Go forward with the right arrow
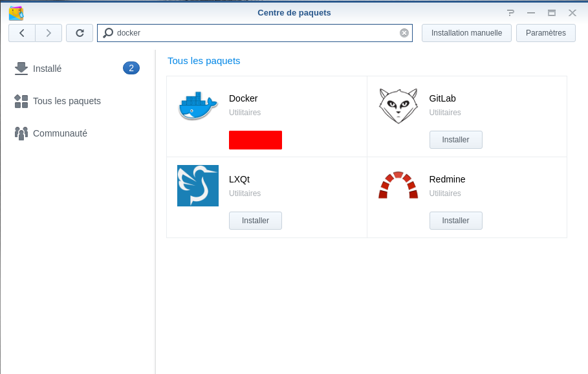Screen dimensions: 588x374 49,33
